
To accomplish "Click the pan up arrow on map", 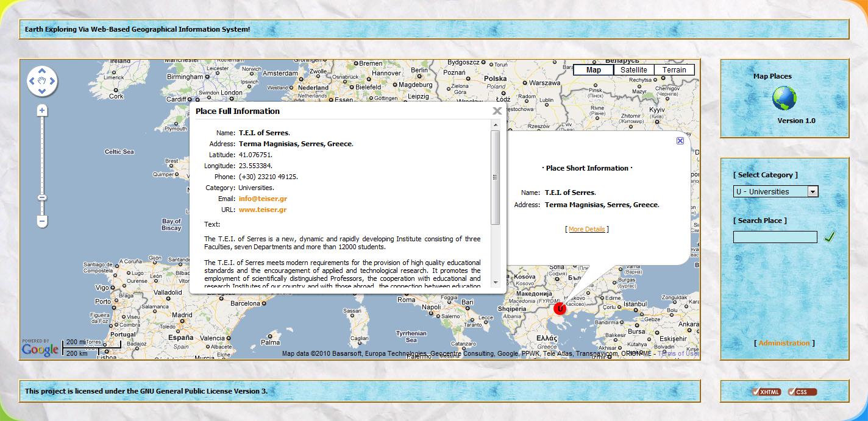I will tap(42, 70).
